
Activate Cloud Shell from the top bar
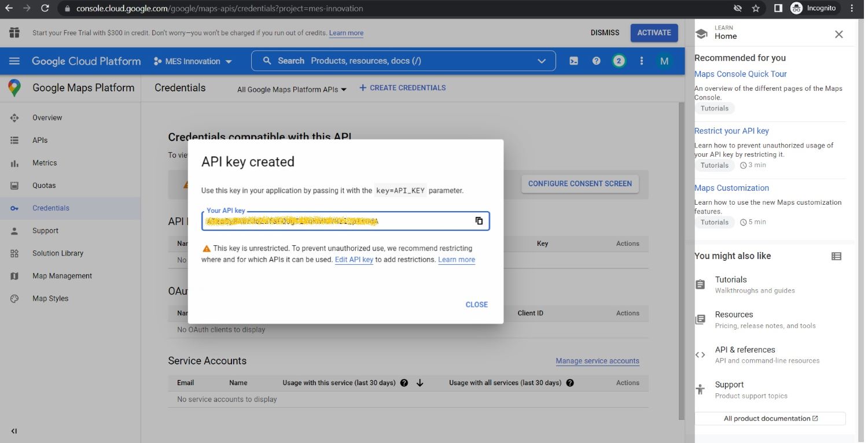(x=573, y=60)
